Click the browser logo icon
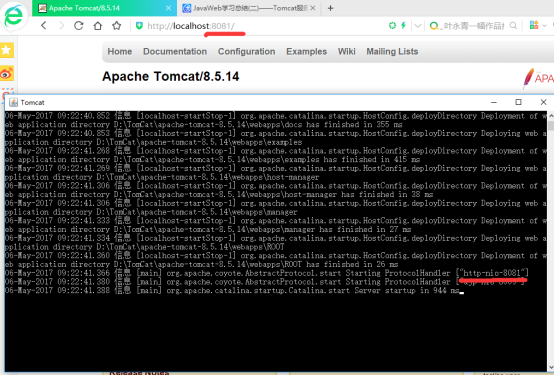 pyautogui.click(x=14, y=16)
